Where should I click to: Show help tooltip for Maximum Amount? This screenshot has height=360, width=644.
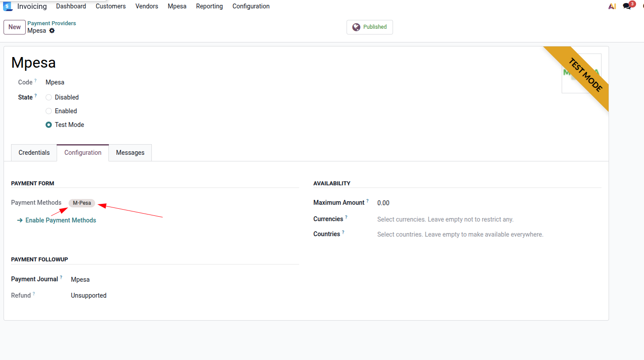pos(367,201)
